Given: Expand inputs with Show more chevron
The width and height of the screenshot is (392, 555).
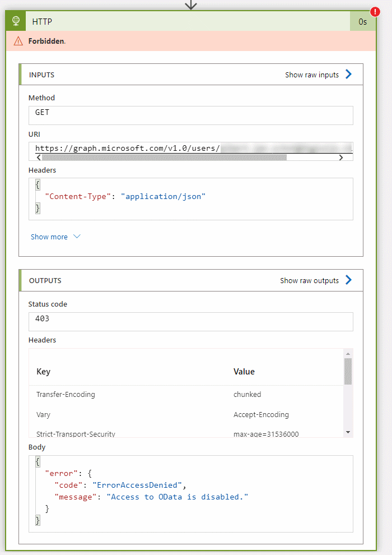Looking at the screenshot, I should pos(77,237).
